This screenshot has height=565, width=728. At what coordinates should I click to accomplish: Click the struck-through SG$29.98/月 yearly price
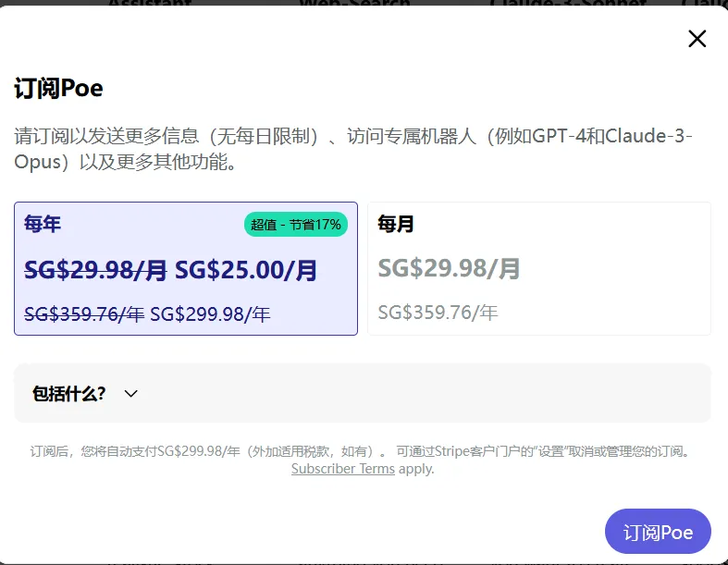pos(95,270)
